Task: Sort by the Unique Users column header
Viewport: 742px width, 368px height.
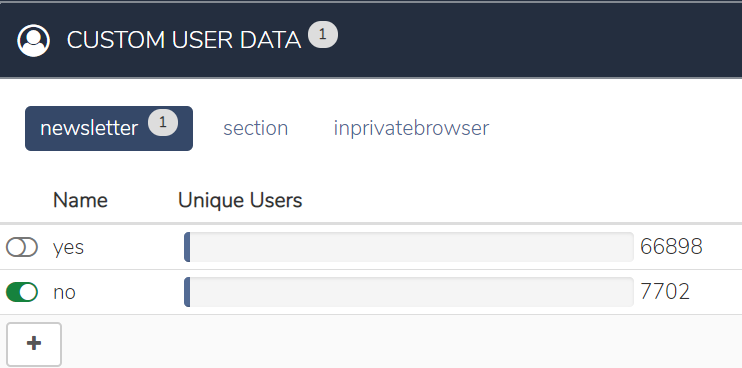Action: pyautogui.click(x=240, y=200)
